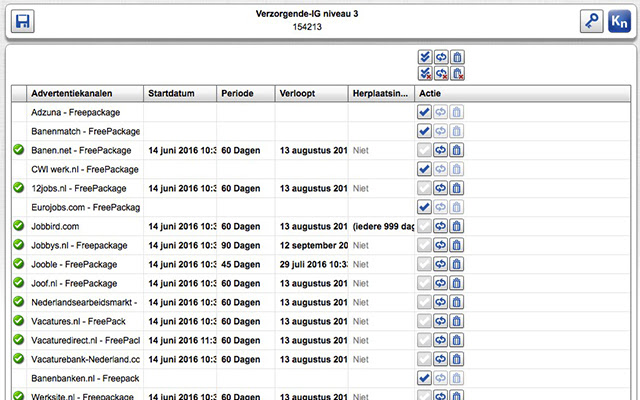The width and height of the screenshot is (640, 400).
Task: Delete the 12jobs.nl - FreePackage posting
Action: [x=456, y=188]
